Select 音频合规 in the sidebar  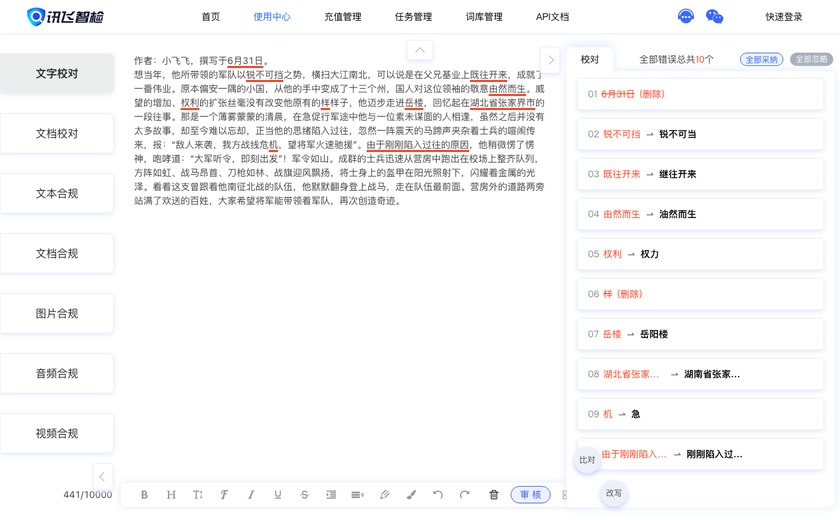[x=57, y=373]
